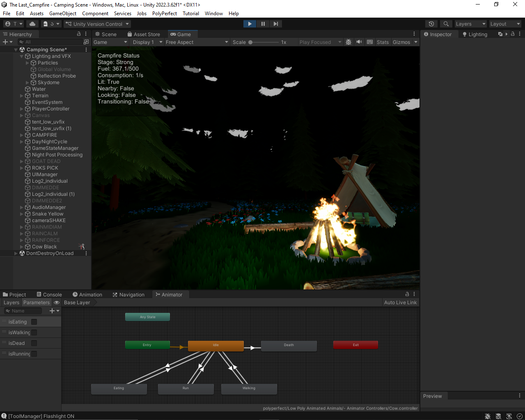Open the Game view three-dot menu
Viewport: 525px width, 420px height.
(x=414, y=34)
